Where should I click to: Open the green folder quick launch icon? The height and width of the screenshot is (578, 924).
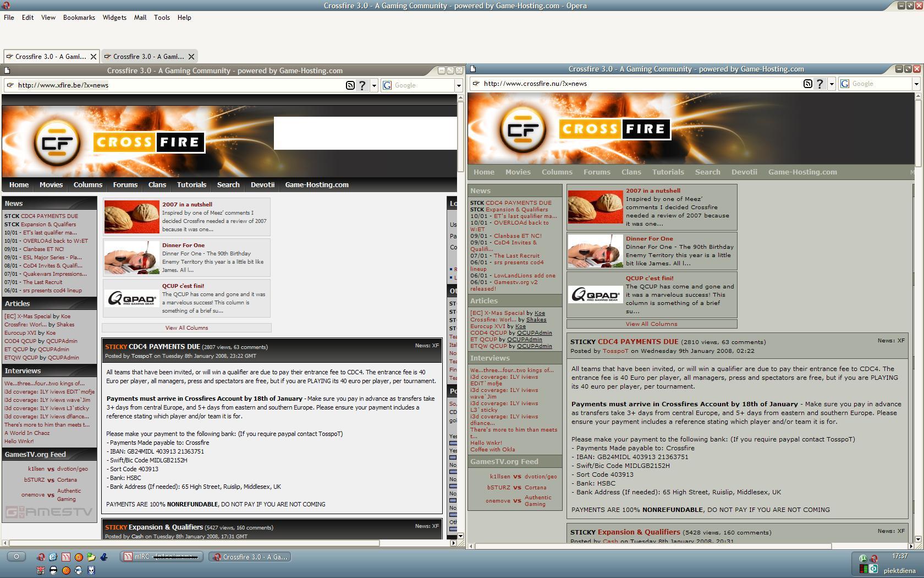[91, 557]
